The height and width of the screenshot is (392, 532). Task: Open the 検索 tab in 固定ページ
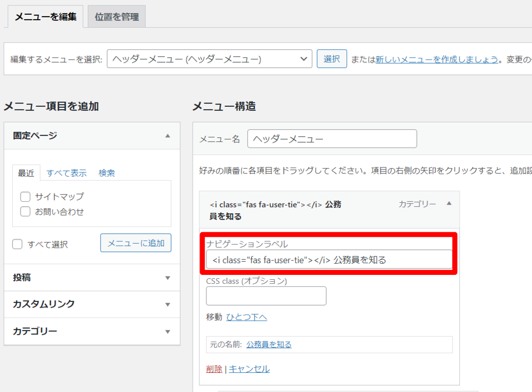(106, 173)
